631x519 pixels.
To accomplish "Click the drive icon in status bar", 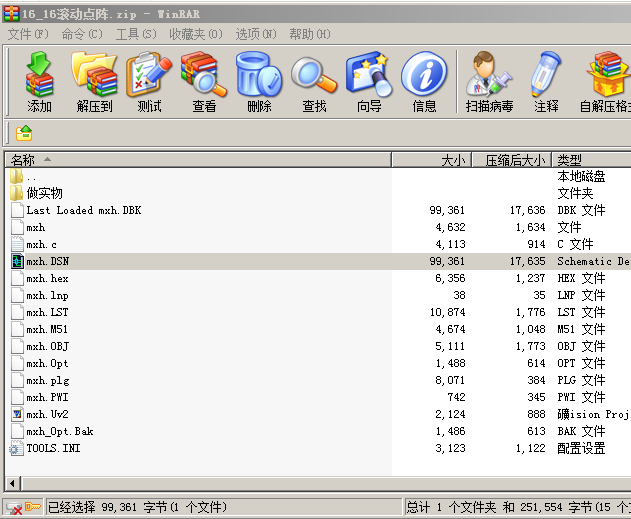I will pos(14,508).
